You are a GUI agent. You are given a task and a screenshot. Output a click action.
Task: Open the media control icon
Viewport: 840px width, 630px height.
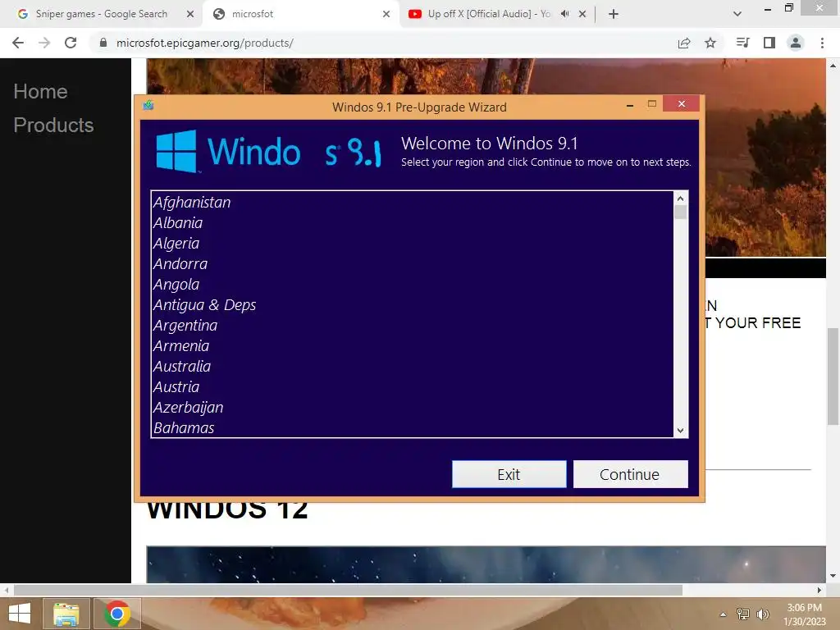[x=742, y=43]
